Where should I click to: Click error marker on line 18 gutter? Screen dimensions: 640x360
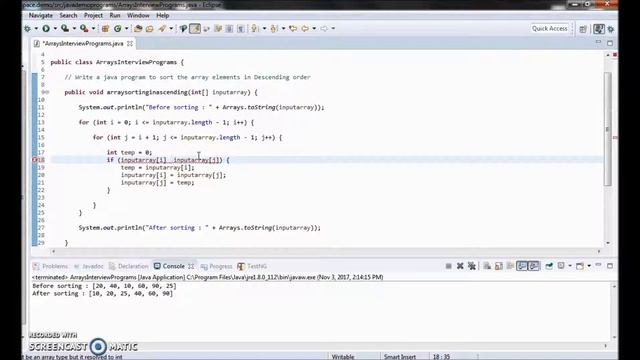tap(35, 160)
